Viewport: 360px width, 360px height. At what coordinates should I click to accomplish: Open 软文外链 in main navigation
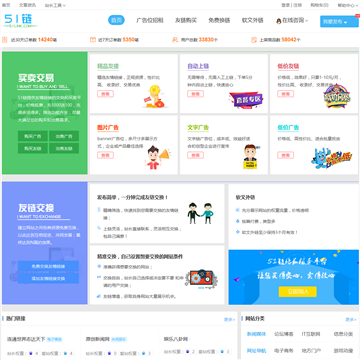coord(253,20)
